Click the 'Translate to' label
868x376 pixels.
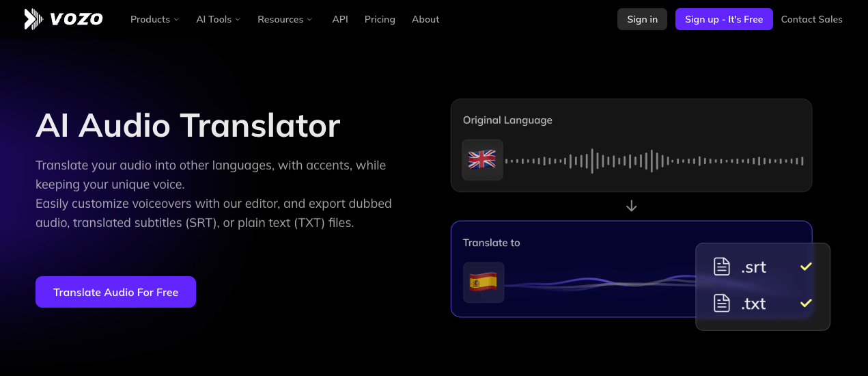click(x=491, y=243)
